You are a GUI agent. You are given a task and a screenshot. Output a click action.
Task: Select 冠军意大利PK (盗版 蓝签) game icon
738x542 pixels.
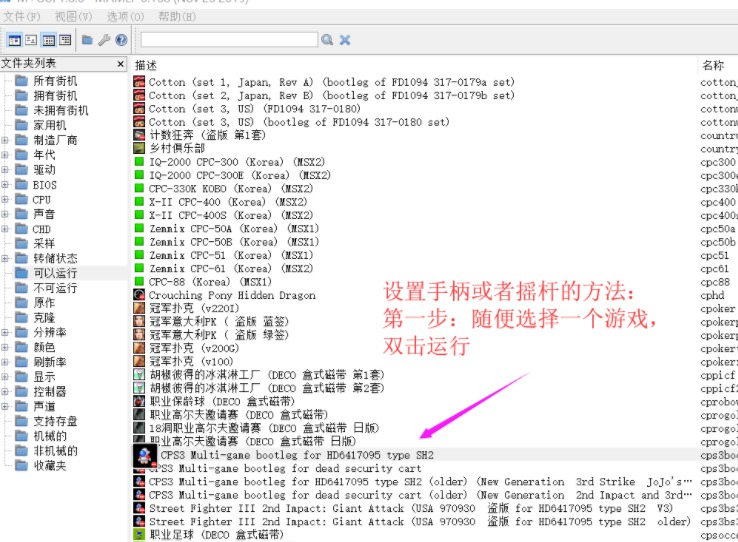coord(139,321)
